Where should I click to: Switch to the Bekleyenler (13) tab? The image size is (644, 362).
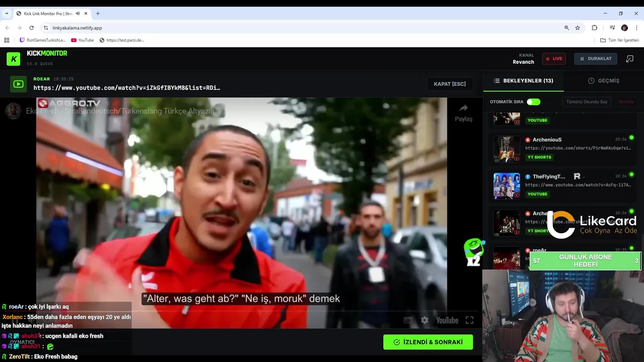pos(523,80)
